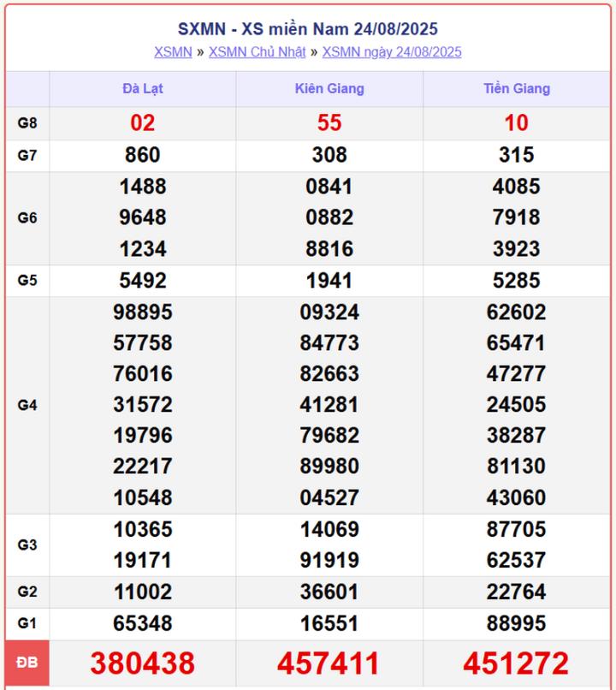Click the G4 number 47277

(x=516, y=374)
